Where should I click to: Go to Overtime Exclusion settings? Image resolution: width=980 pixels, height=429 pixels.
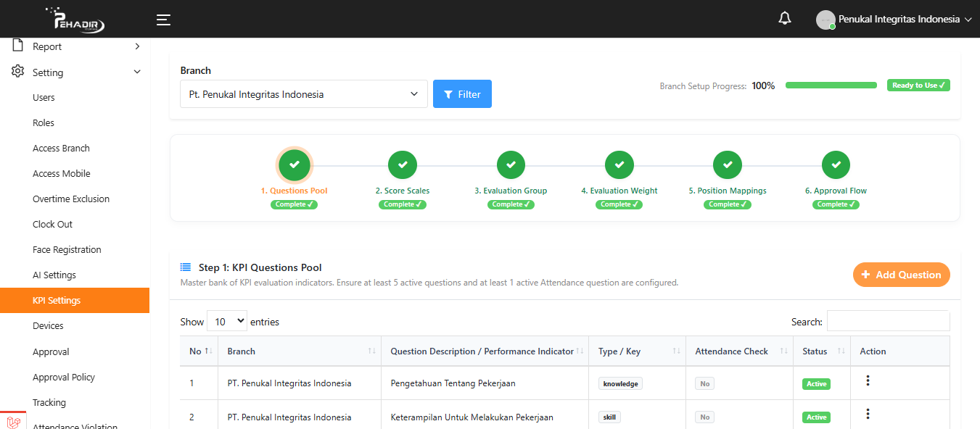pos(71,199)
